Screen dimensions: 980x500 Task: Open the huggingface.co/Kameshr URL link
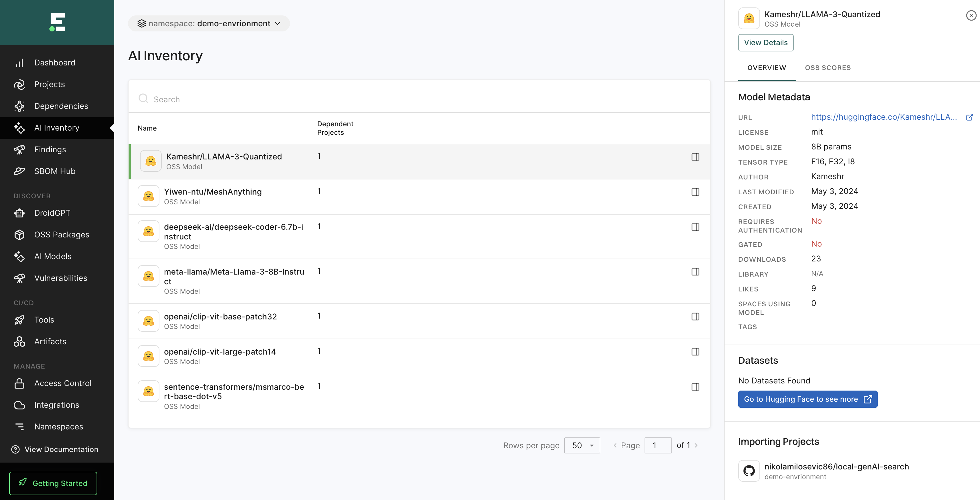(x=884, y=117)
